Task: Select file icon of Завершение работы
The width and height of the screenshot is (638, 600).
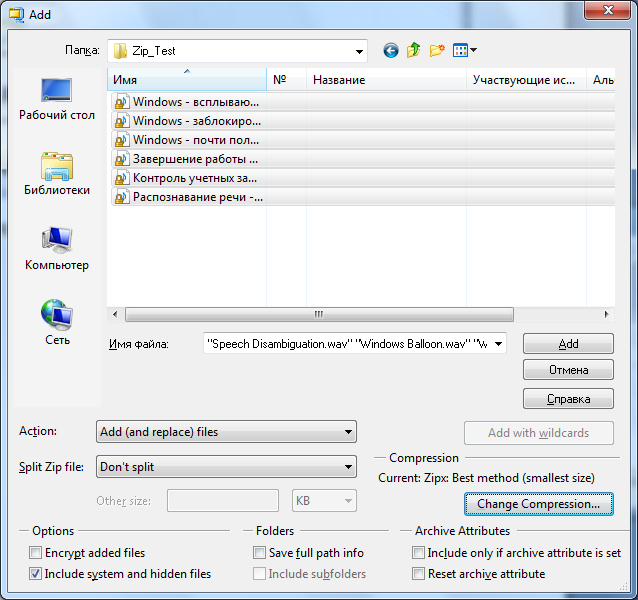Action: (122, 159)
